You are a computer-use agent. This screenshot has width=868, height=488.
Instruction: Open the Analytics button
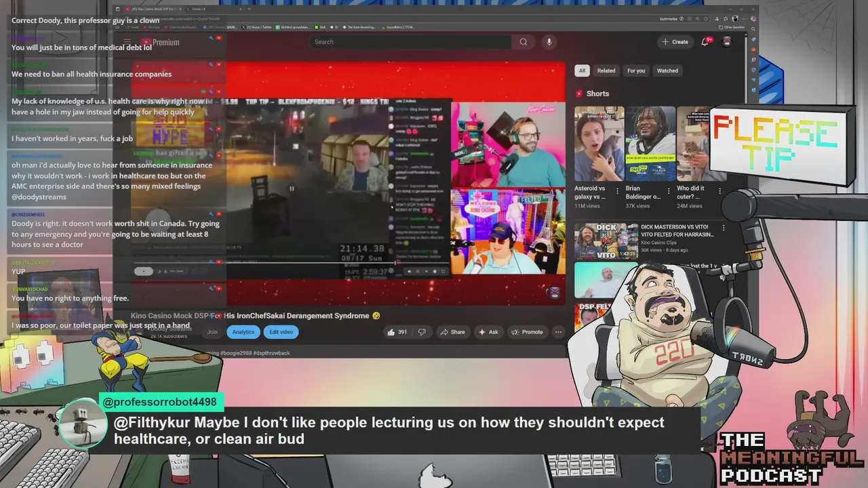pyautogui.click(x=243, y=332)
